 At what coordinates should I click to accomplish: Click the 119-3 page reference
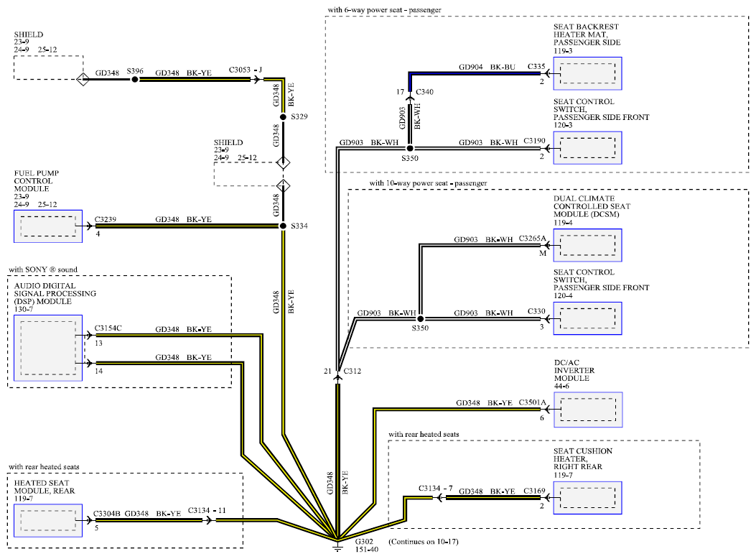point(563,50)
